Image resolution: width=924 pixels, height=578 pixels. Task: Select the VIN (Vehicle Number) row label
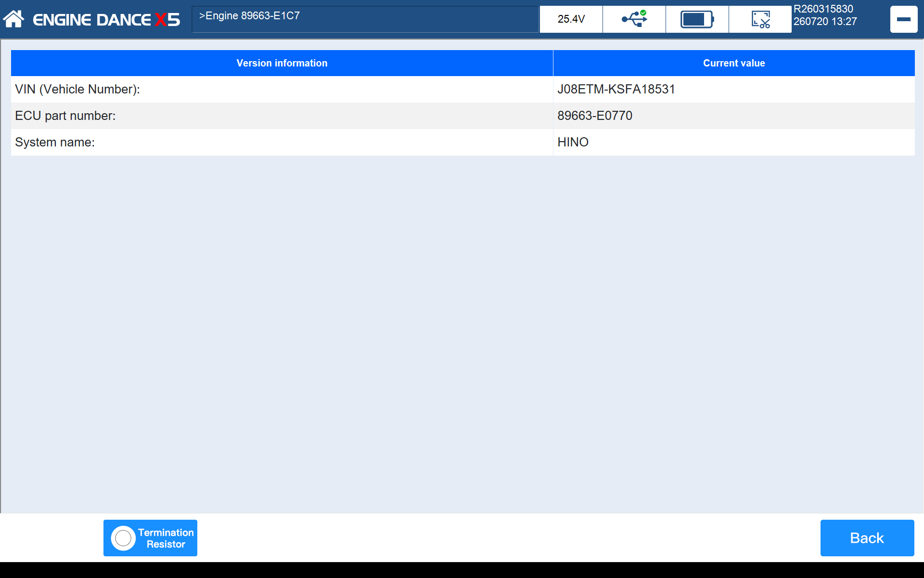(77, 89)
